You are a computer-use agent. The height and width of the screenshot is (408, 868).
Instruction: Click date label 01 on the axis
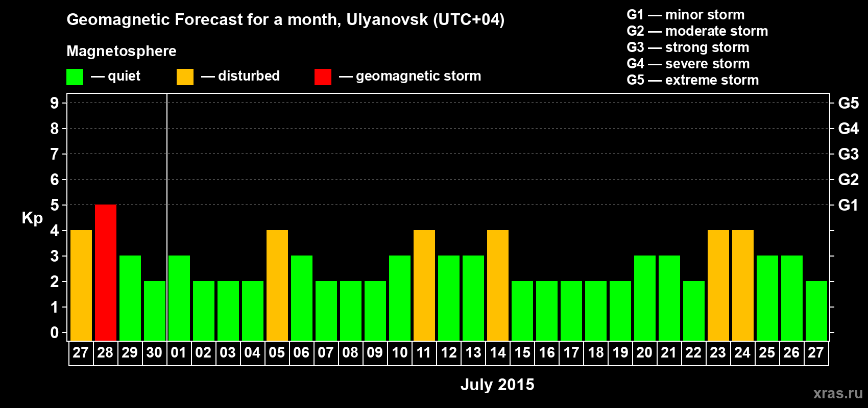coord(179,353)
